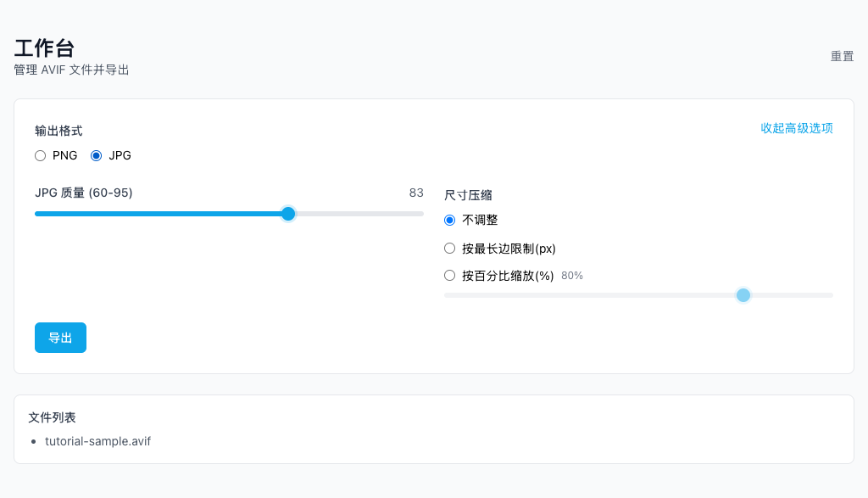Screen dimensions: 868x498
Task: Click the 尺寸压缩 section label
Action: pos(467,194)
